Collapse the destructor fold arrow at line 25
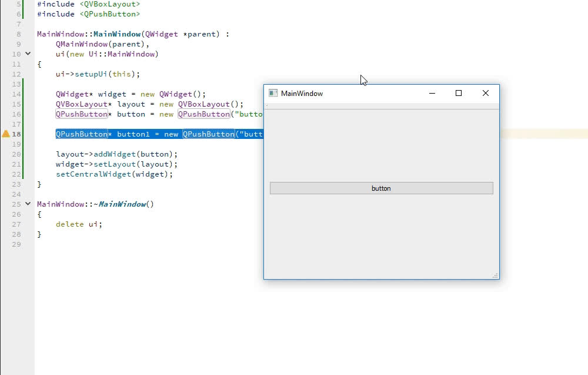Viewport: 588px width, 375px height. pos(28,204)
